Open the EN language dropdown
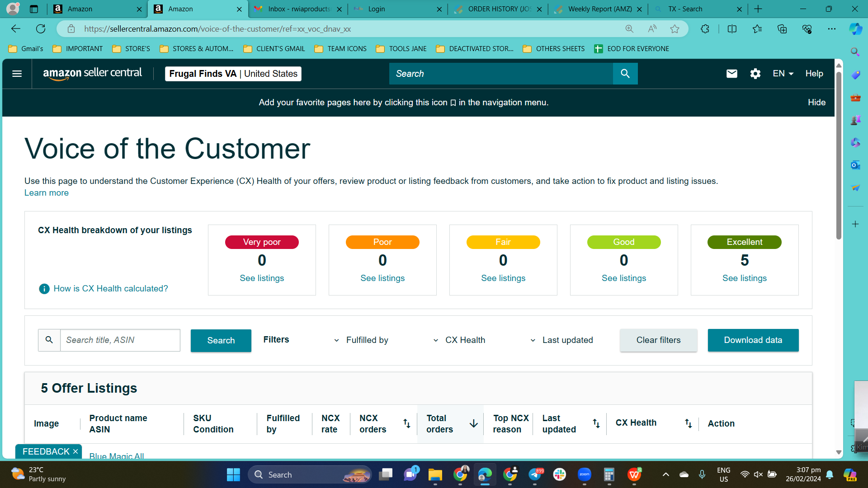Viewport: 868px width, 488px height. 783,74
